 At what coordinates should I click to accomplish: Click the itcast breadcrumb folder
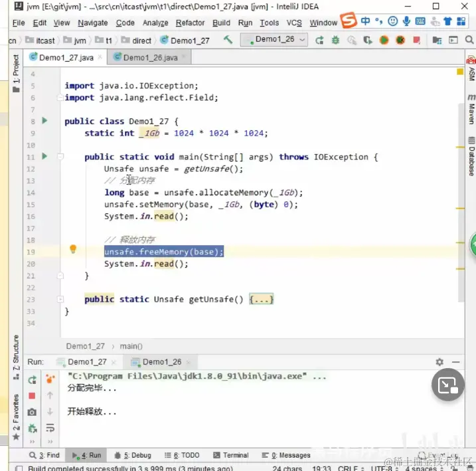[x=40, y=41]
